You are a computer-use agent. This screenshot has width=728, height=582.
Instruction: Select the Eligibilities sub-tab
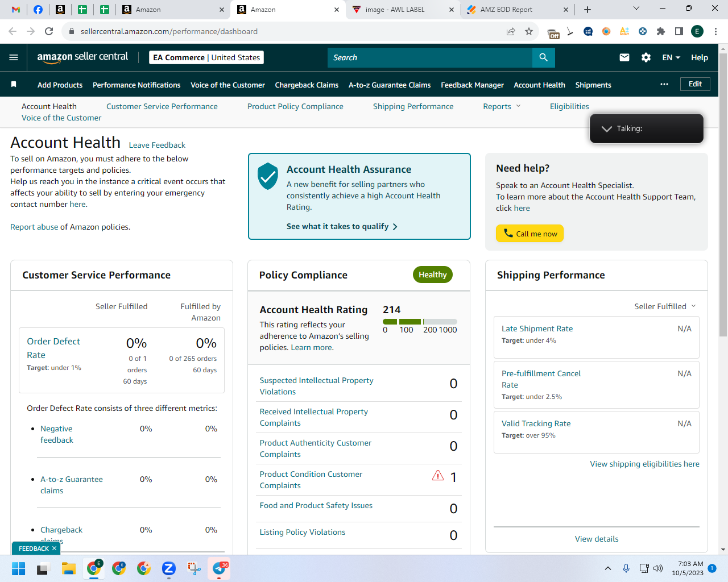pyautogui.click(x=569, y=106)
